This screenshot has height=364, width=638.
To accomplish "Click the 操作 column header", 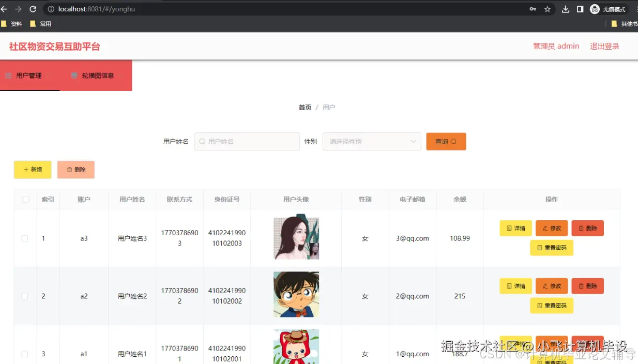I will click(552, 200).
